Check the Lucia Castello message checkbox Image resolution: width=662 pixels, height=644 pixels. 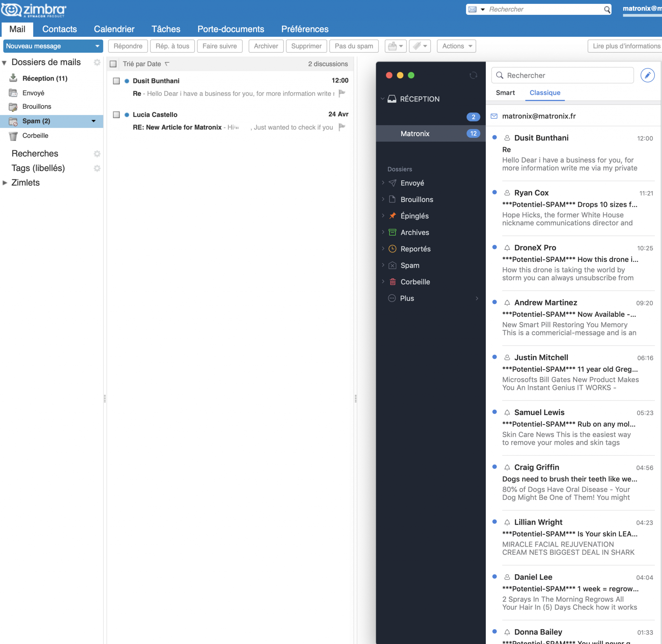(x=116, y=115)
